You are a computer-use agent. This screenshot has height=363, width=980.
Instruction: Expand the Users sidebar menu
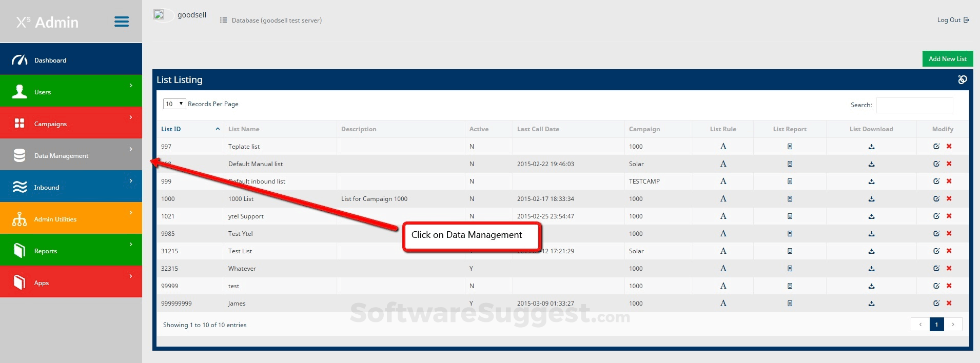point(71,92)
